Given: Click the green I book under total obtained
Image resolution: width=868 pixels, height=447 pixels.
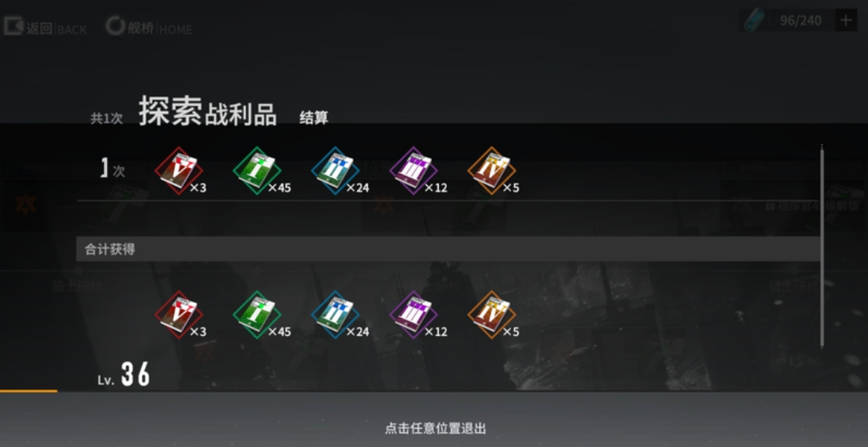Looking at the screenshot, I should point(257,315).
